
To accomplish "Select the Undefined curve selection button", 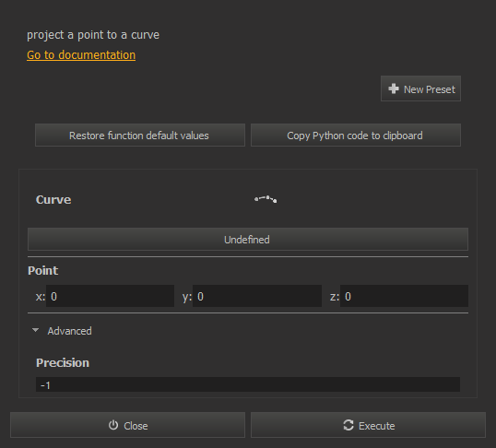I will [x=248, y=239].
